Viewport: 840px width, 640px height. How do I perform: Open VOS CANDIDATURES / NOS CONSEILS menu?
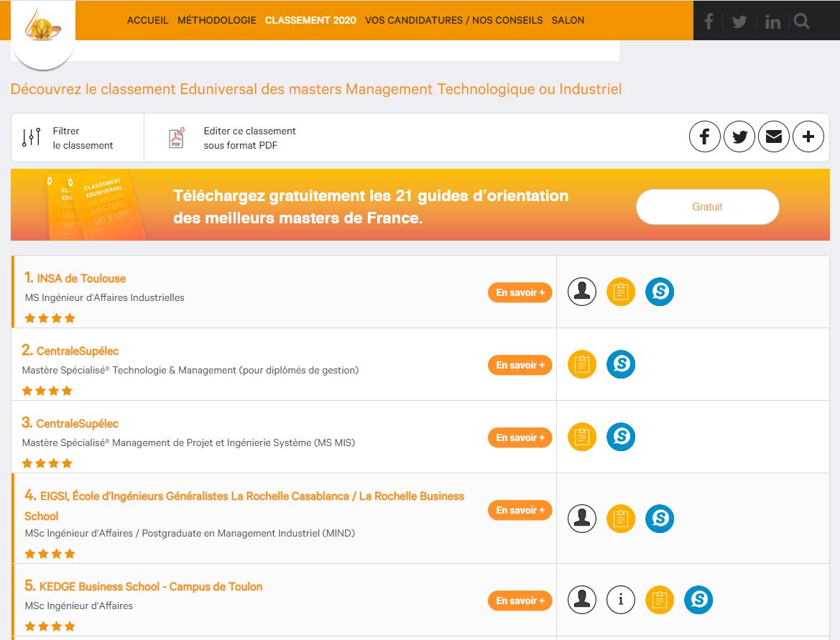453,20
